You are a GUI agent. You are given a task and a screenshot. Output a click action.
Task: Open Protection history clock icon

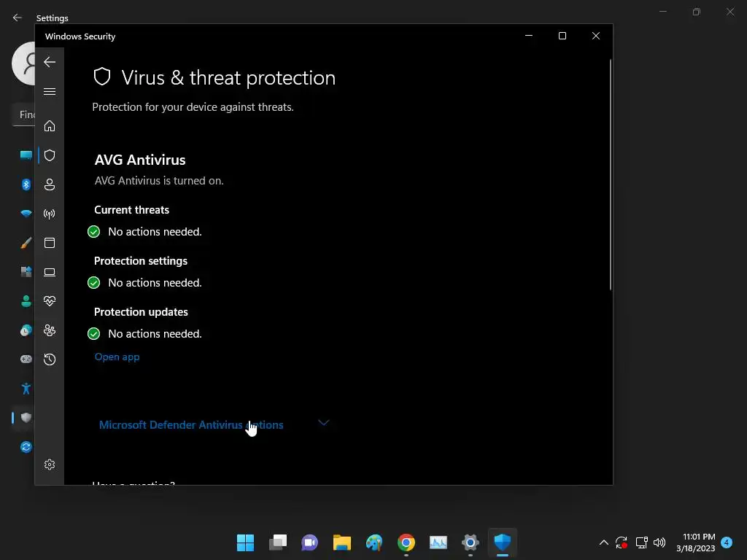point(50,359)
